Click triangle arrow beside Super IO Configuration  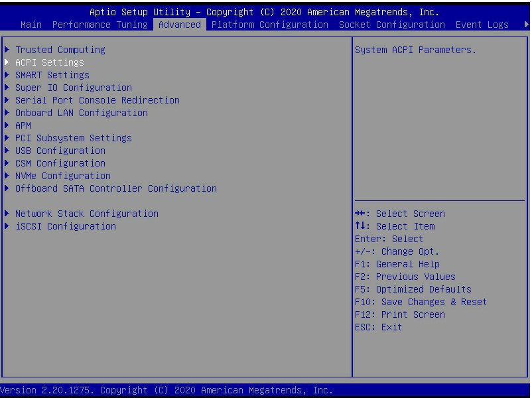click(7, 87)
